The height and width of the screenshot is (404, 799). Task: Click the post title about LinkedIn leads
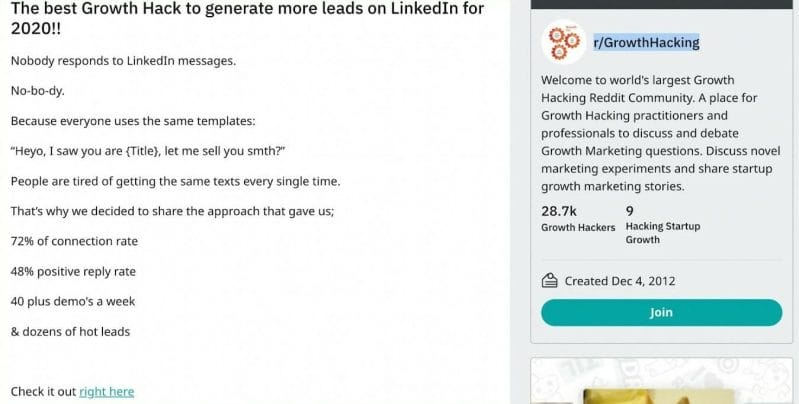(x=247, y=18)
